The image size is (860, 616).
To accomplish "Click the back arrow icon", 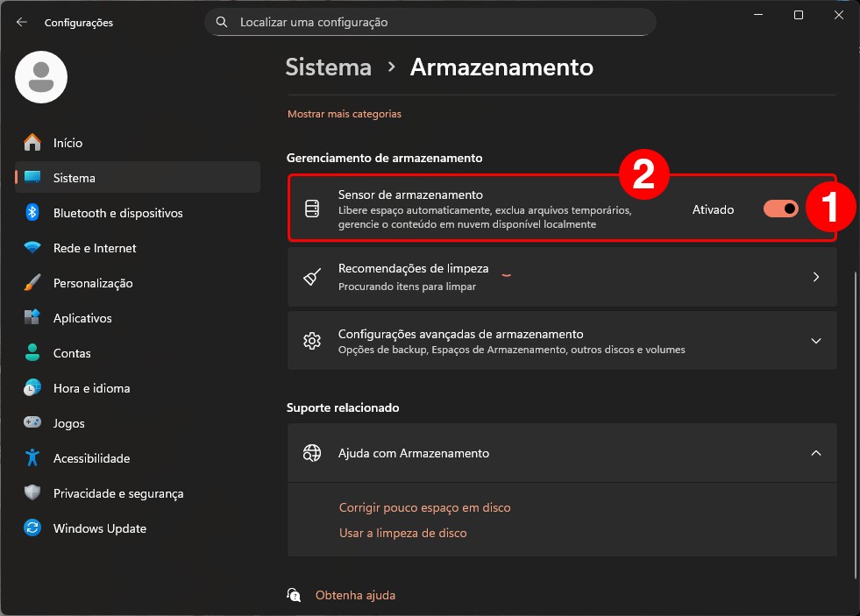I will pyautogui.click(x=22, y=22).
